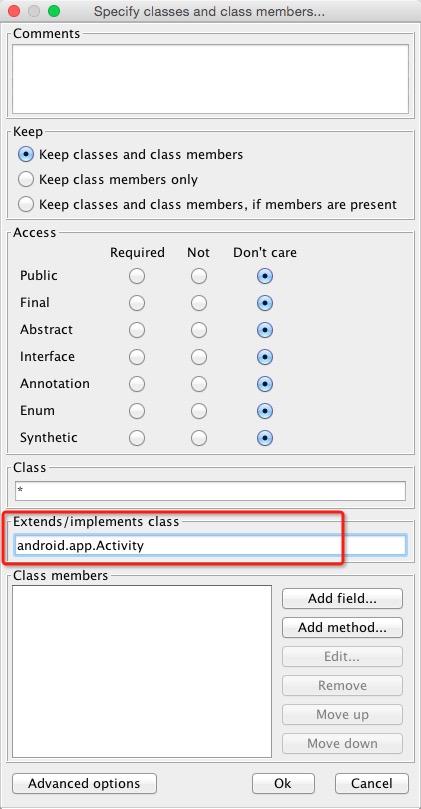This screenshot has width=421, height=809.
Task: Set Enum access to Don't care
Action: 265,411
